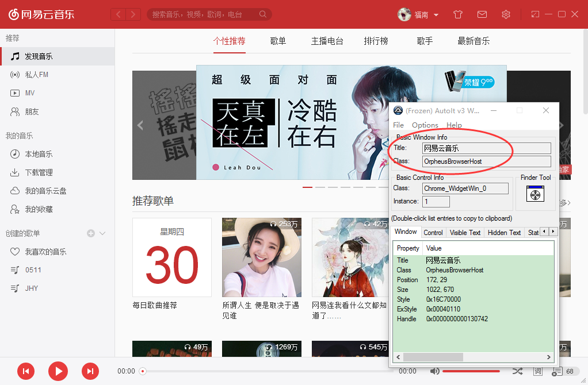The height and width of the screenshot is (385, 588).
Task: Open the JHY playlist
Action: pos(58,288)
